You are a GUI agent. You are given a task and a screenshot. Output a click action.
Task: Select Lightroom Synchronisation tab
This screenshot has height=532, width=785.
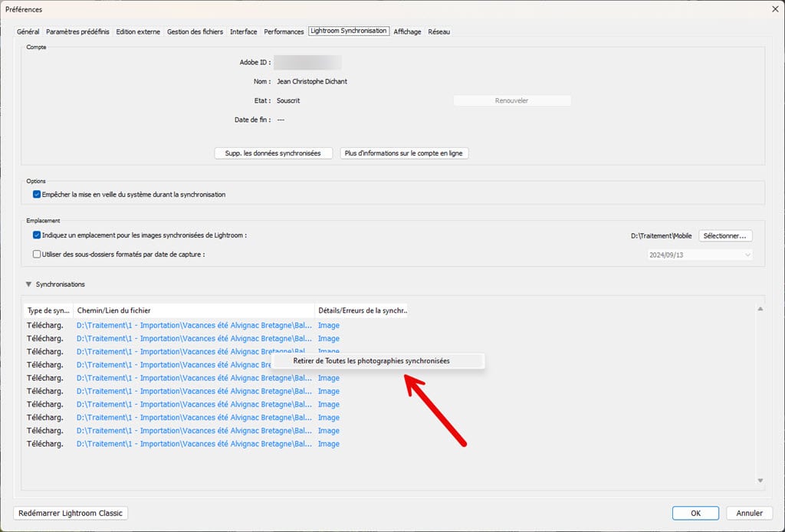(349, 31)
